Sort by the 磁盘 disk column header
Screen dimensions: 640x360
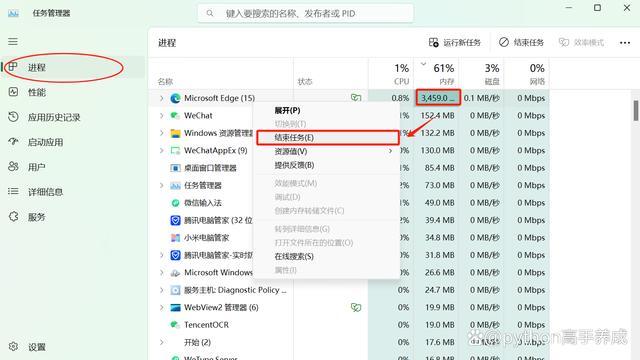click(x=482, y=73)
